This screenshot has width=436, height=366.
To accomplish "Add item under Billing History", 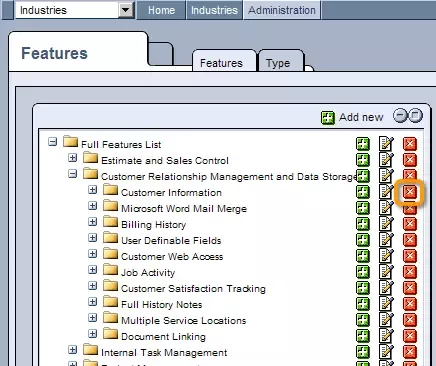I will click(x=363, y=224).
